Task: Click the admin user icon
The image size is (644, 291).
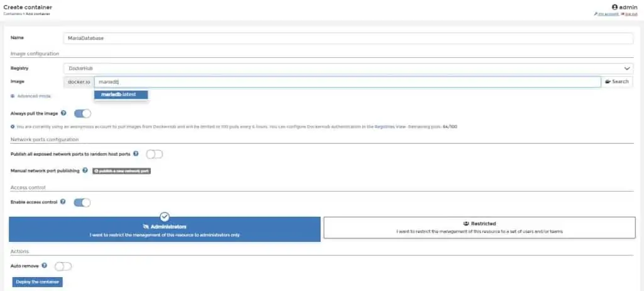Action: click(x=614, y=7)
